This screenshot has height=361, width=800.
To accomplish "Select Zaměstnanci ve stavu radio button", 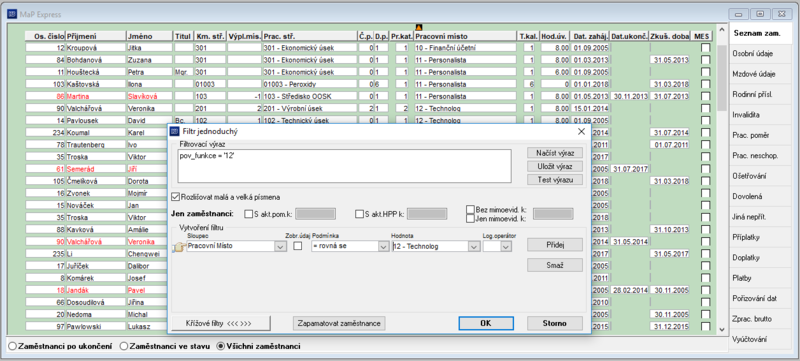I will pos(124,346).
